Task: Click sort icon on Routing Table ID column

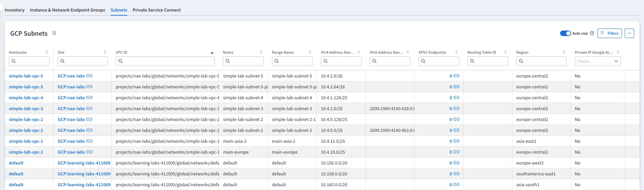Action: point(505,52)
